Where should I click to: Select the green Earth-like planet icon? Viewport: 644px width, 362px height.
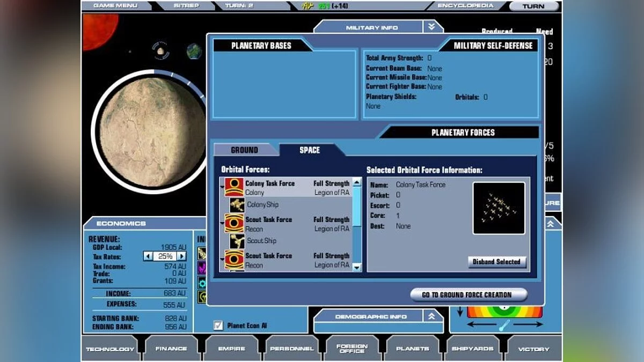pos(194,51)
